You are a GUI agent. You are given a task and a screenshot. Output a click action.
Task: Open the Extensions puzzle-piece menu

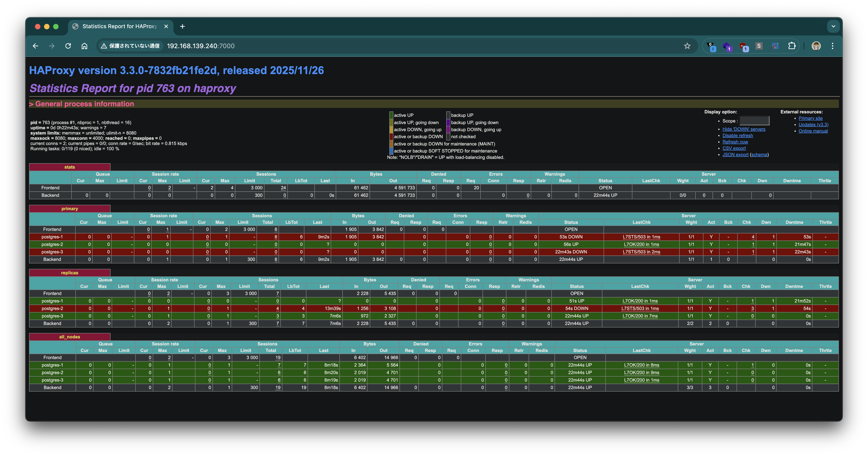(x=792, y=46)
